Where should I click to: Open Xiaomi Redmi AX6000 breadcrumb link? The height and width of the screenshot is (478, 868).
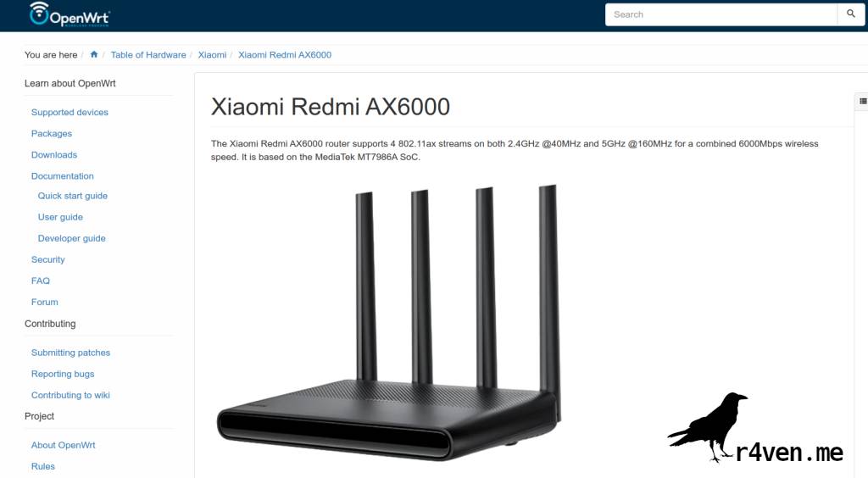click(285, 55)
